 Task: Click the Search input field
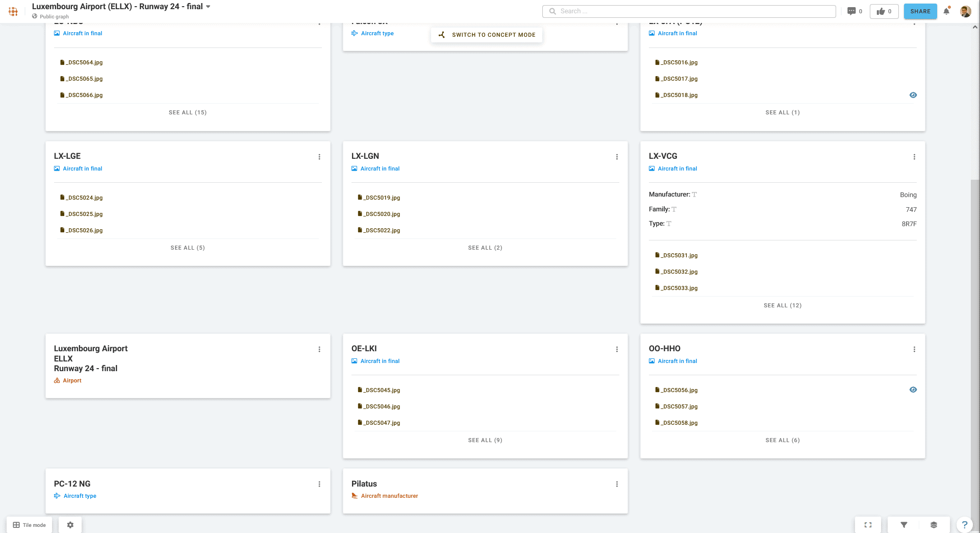click(689, 11)
